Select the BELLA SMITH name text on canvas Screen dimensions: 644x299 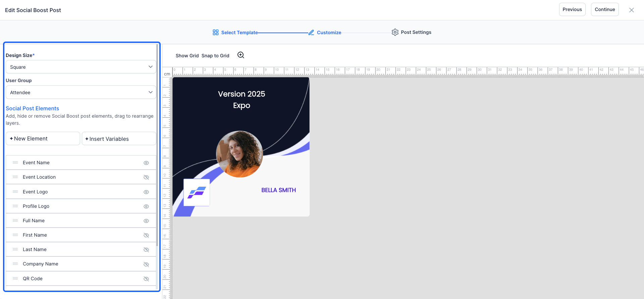click(278, 190)
